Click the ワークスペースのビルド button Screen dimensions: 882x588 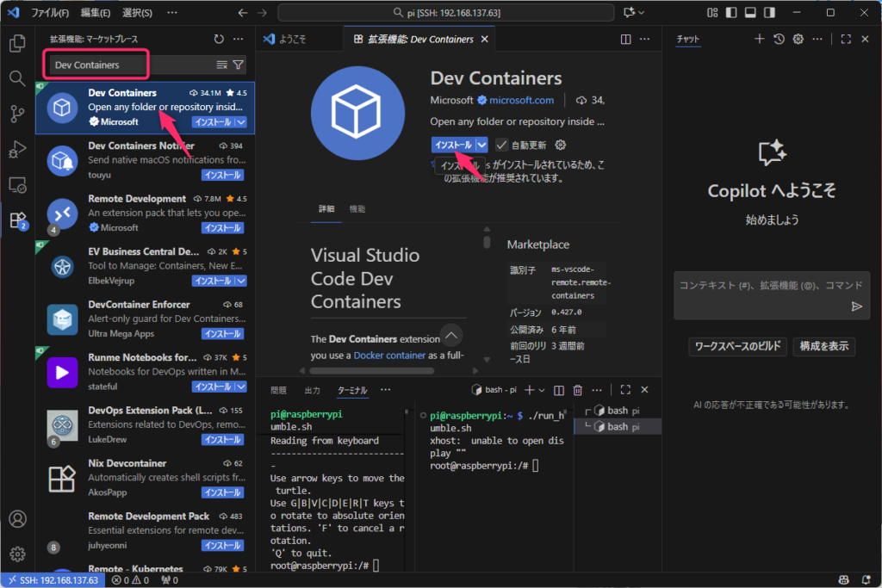(x=737, y=346)
